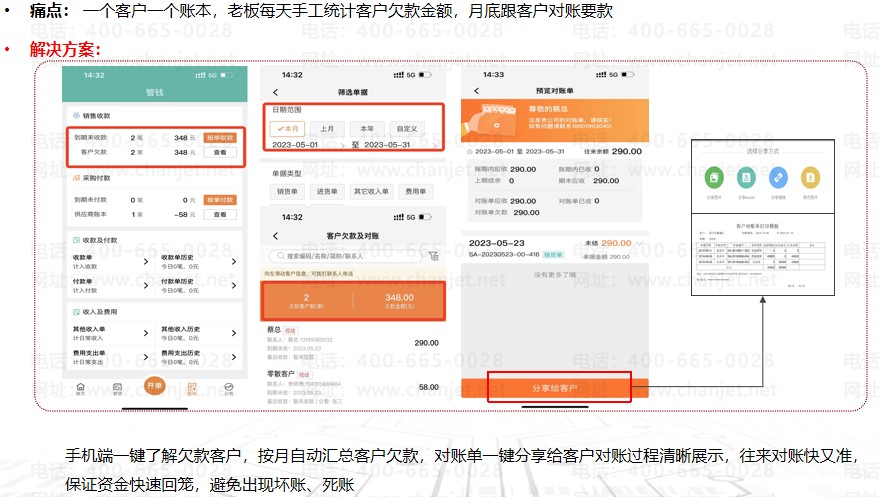Open the 付款单 entry chevron

(146, 285)
